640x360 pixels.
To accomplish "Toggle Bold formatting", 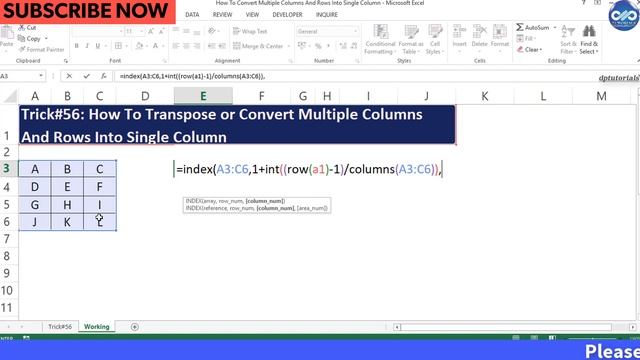I will tap(76, 46).
